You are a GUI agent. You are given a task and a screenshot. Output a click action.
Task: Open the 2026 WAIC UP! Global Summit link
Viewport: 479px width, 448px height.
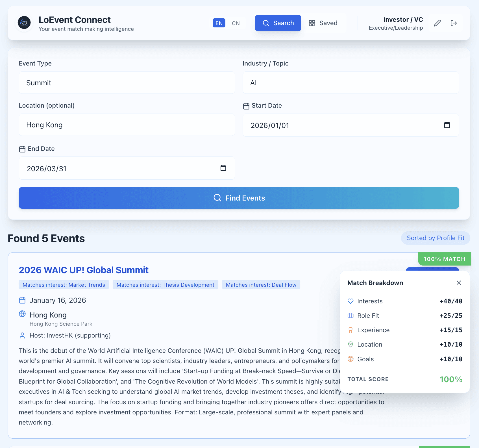coord(83,270)
